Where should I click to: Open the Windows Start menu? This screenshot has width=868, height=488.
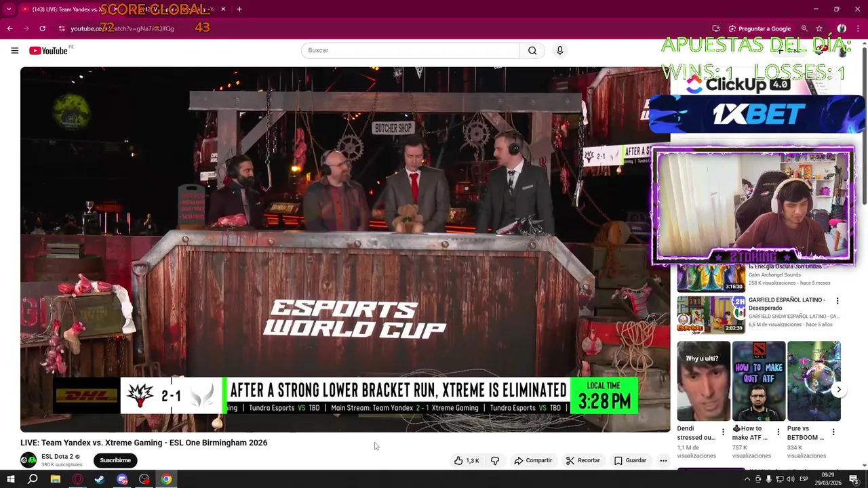click(x=10, y=479)
